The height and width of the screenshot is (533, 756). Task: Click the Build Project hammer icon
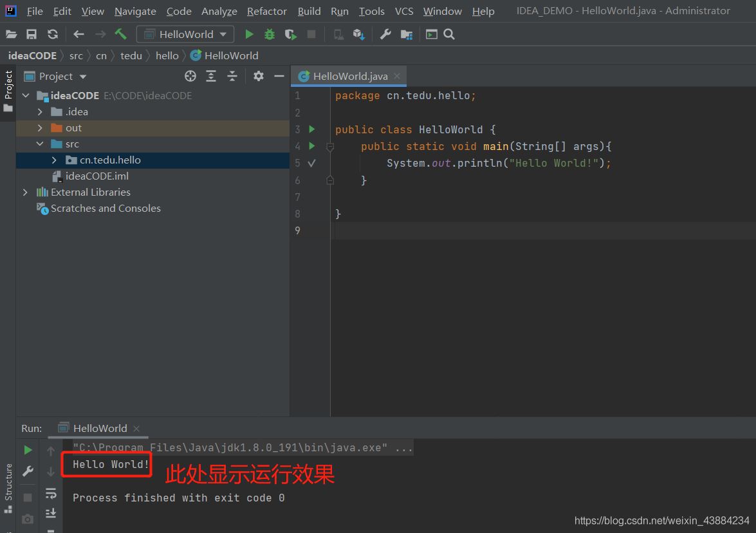coord(120,34)
